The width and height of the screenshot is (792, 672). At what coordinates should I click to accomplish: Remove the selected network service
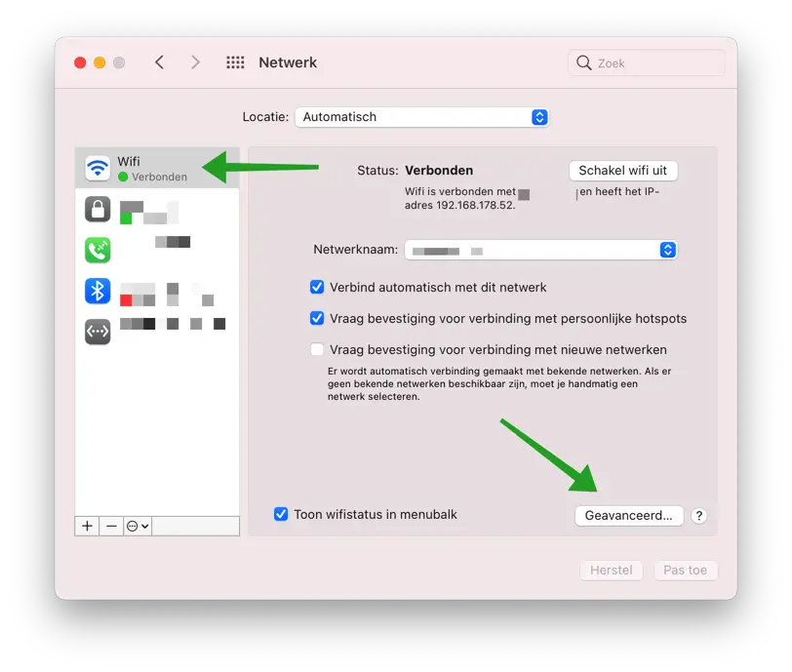111,526
